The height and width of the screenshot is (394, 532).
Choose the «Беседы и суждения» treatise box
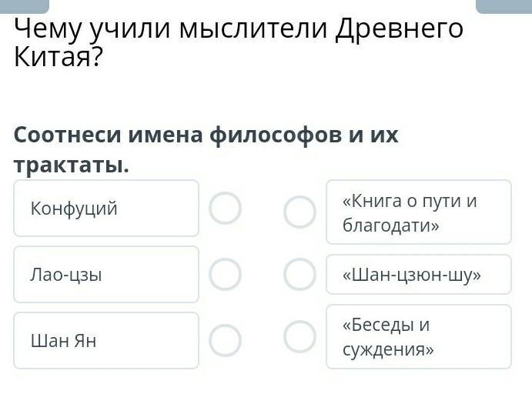(x=419, y=336)
